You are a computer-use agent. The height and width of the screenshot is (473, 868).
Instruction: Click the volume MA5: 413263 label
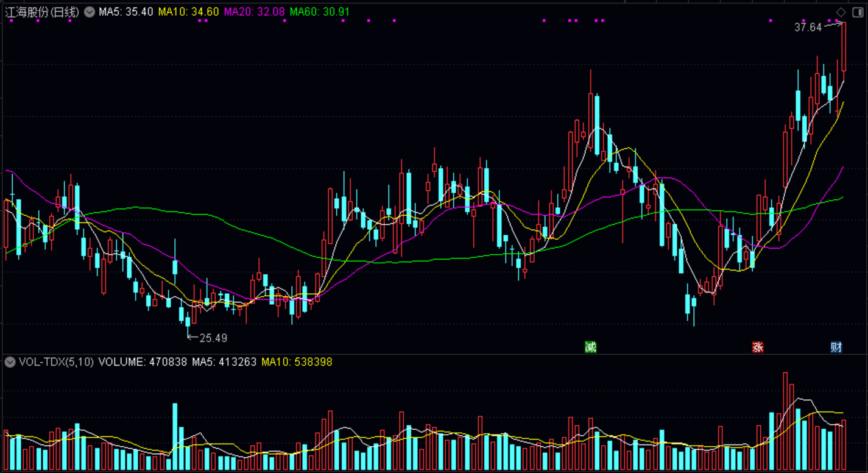[x=224, y=362]
